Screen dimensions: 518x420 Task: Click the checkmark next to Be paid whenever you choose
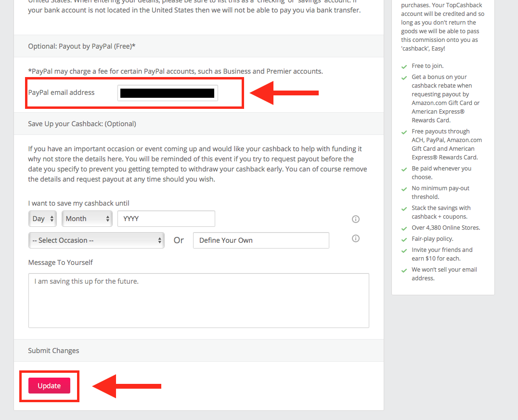[x=404, y=169]
